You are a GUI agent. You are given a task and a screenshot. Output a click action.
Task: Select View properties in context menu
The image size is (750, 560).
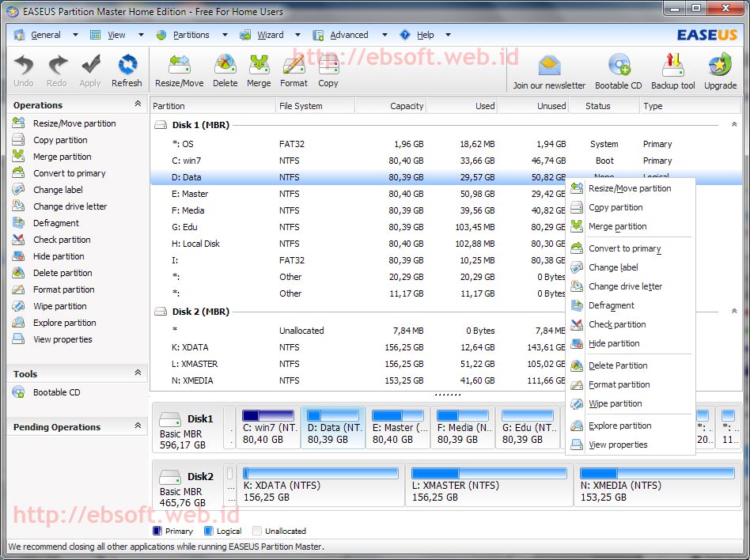coord(630,445)
